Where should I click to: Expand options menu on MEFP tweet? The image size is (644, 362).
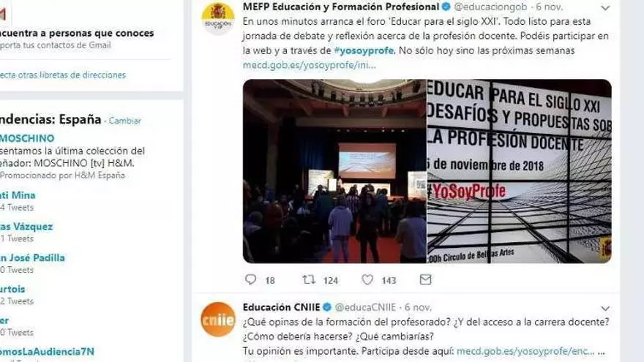coord(605,7)
